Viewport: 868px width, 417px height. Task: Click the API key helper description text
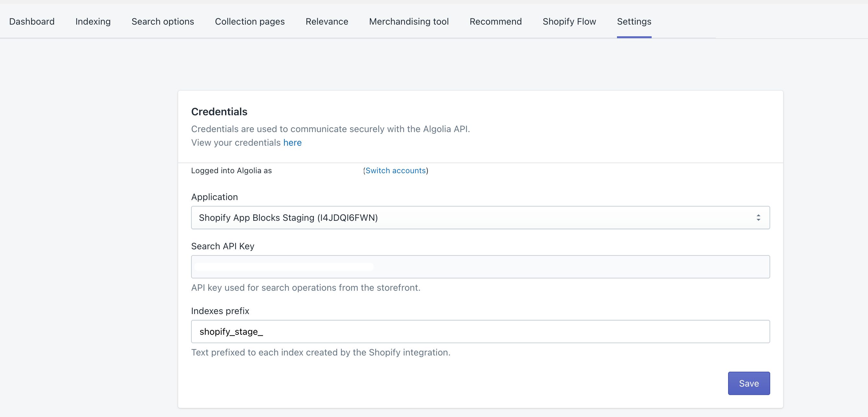point(306,287)
